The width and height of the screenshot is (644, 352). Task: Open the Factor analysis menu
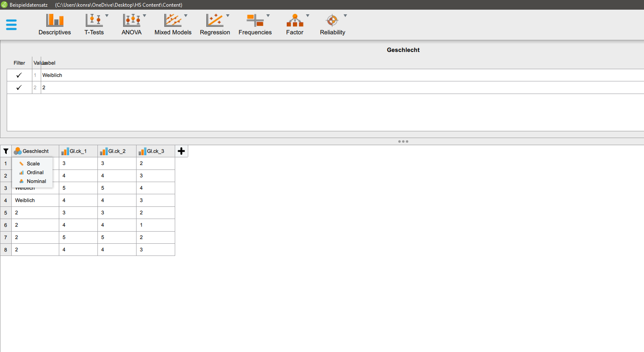(x=294, y=24)
